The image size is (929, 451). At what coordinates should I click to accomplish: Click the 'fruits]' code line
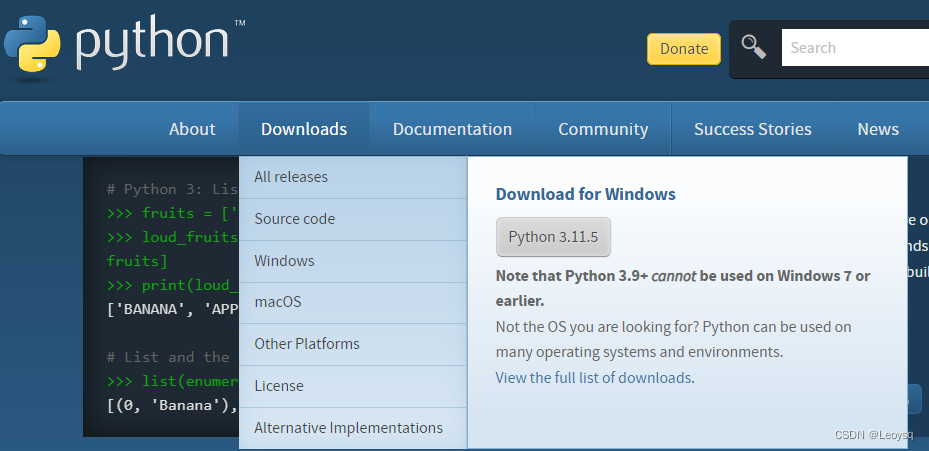[x=137, y=261]
